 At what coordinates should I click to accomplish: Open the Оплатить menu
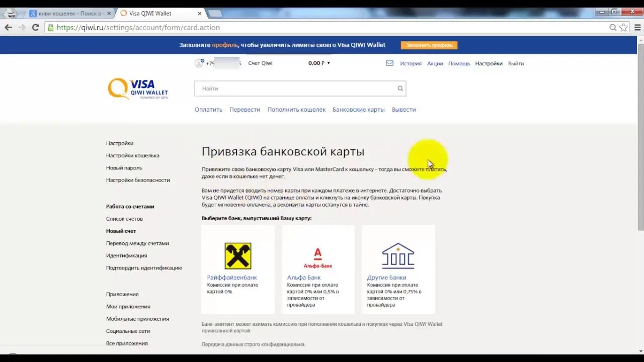[208, 110]
